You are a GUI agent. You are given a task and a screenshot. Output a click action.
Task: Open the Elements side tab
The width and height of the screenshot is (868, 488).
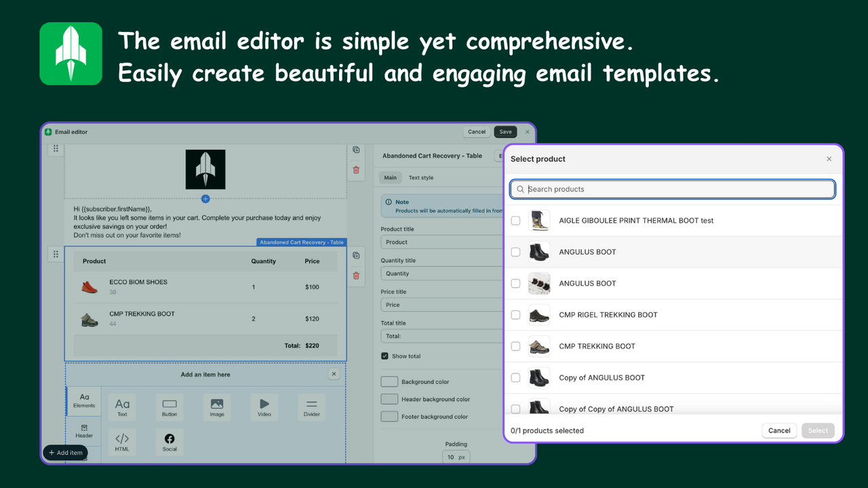click(x=84, y=401)
